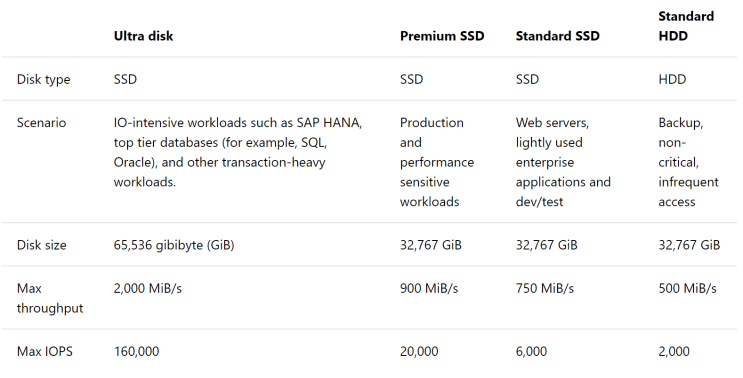Image resolution: width=743 pixels, height=378 pixels.
Task: Click the 'Web servers, lightly used' scenario cell
Action: coord(563,162)
